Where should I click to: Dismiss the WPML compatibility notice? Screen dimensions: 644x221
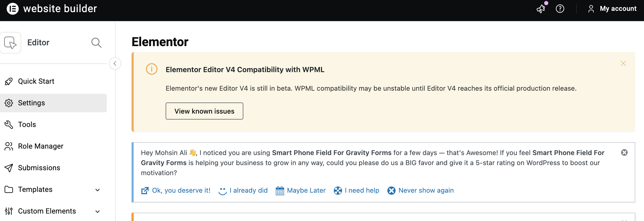tap(623, 63)
